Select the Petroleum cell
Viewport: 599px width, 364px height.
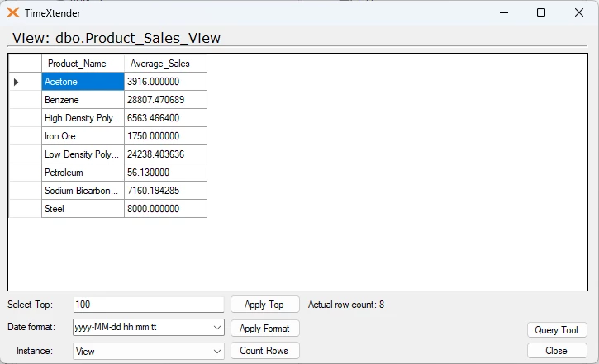click(x=83, y=172)
